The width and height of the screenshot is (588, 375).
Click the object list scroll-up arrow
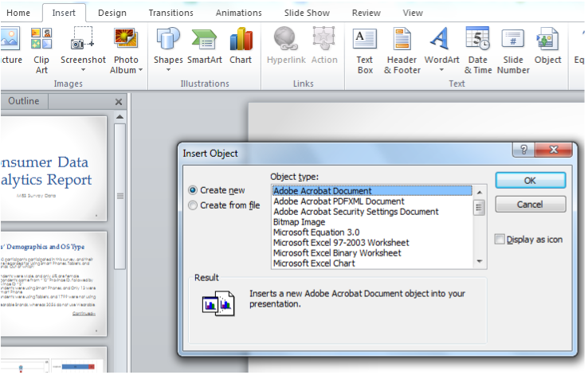tap(480, 193)
